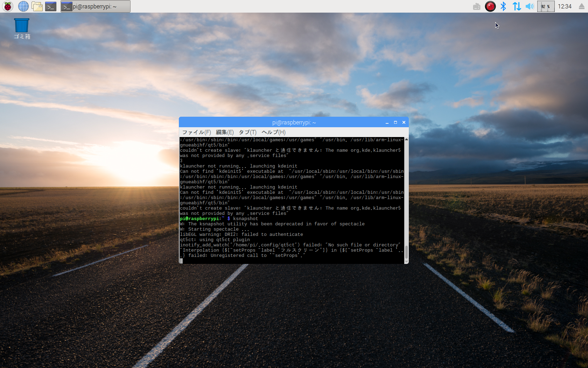Click the 12:34 clock

click(565, 6)
